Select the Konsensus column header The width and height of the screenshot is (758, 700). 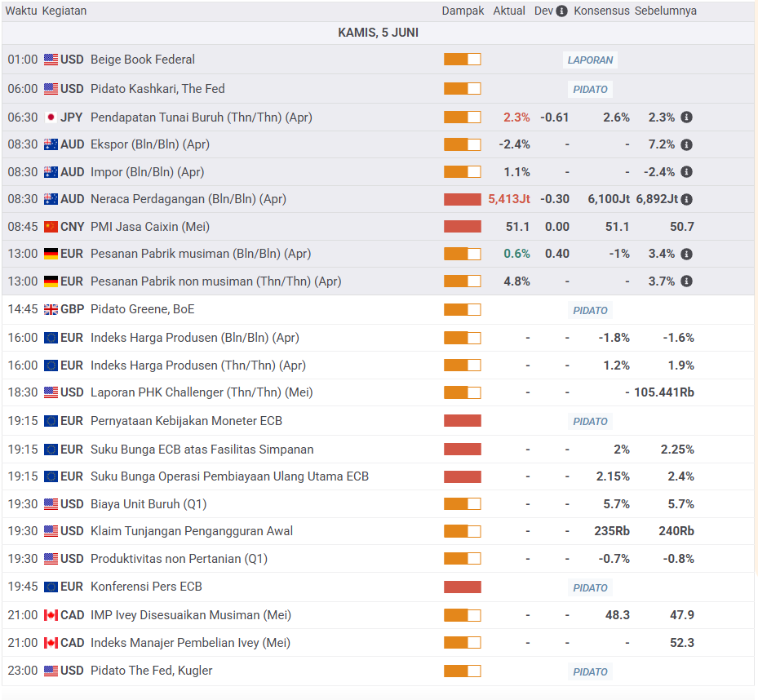[x=601, y=11]
